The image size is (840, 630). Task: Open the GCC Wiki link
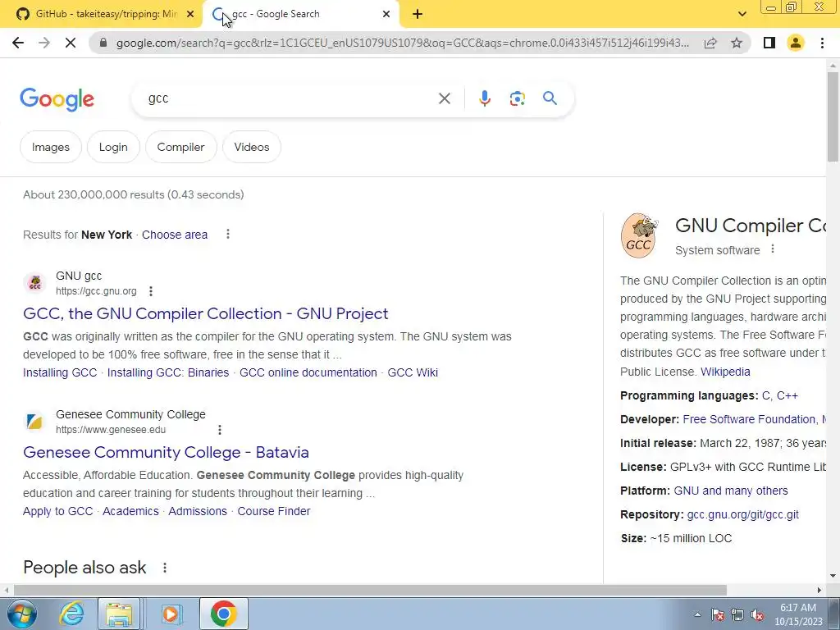413,373
